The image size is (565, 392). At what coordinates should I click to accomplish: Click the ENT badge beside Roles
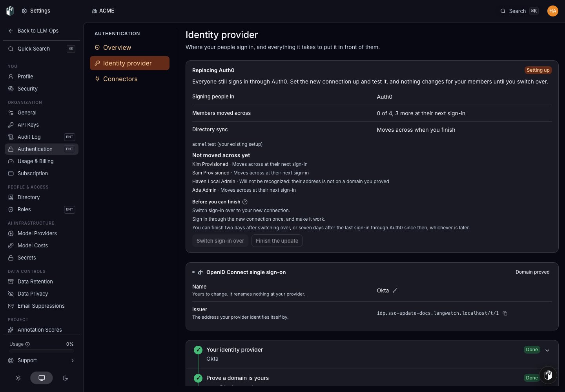point(69,210)
